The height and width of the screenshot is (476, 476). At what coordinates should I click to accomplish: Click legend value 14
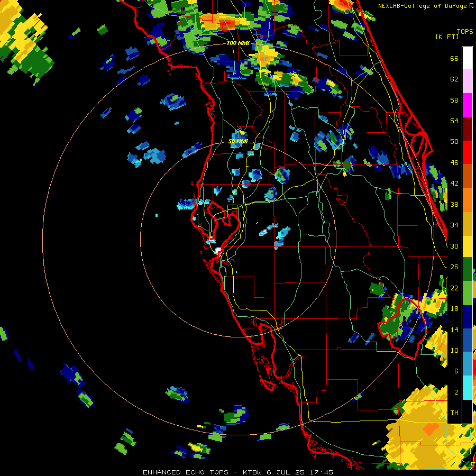(454, 329)
